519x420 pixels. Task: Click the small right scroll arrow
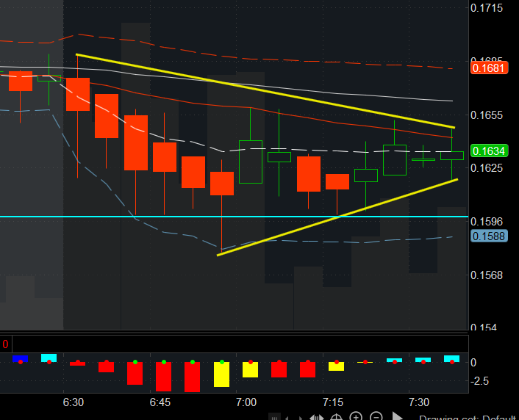tap(300, 418)
